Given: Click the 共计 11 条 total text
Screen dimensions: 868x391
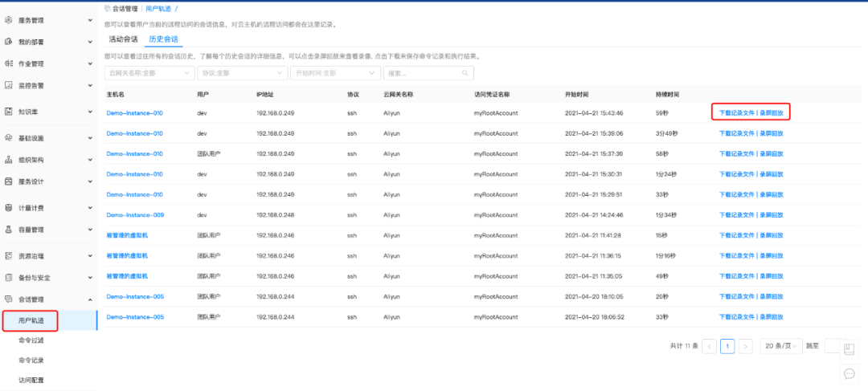Looking at the screenshot, I should (684, 346).
